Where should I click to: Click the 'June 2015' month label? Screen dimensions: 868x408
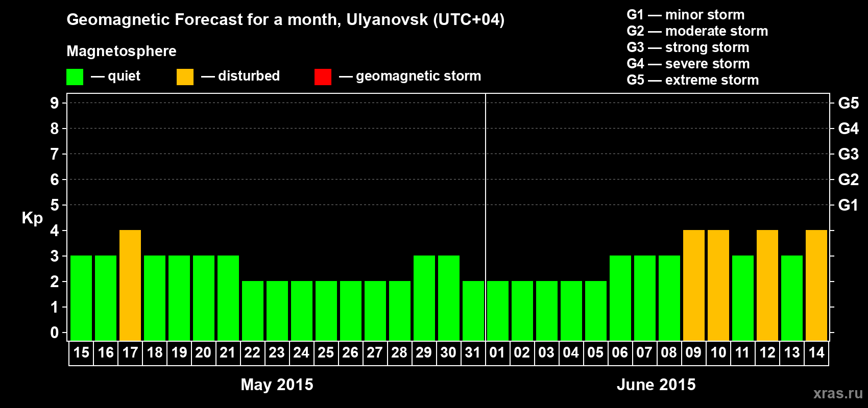pos(656,385)
